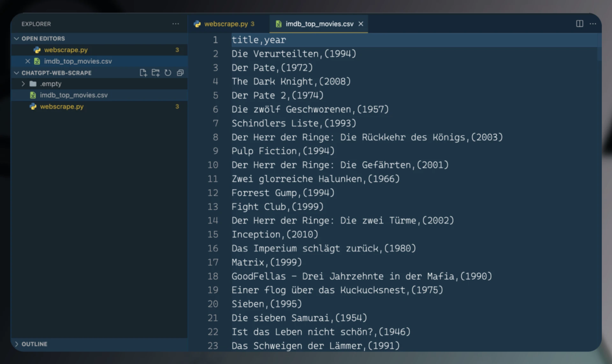This screenshot has height=364, width=612.
Task: Click the line 'Die zwölf Geschworenen,(1957)'
Action: pyautogui.click(x=310, y=109)
